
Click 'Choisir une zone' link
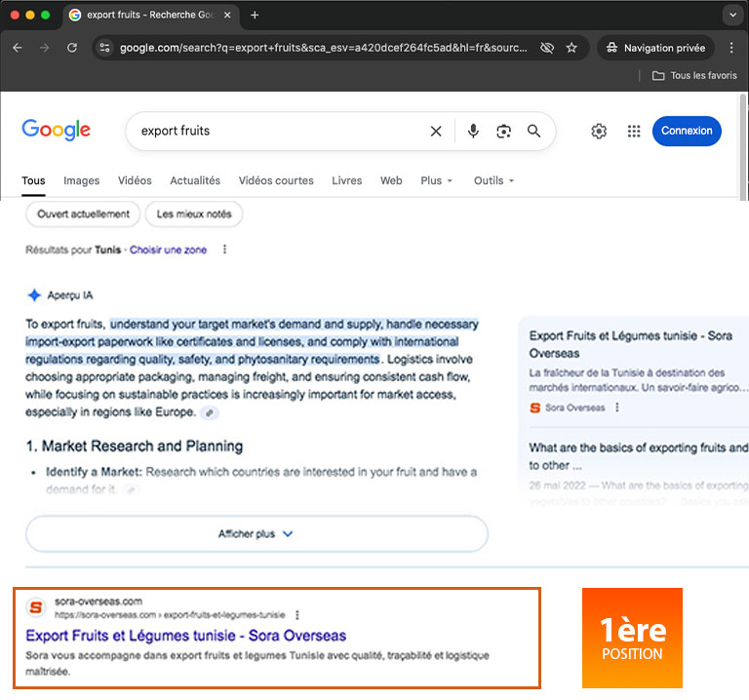coord(168,250)
